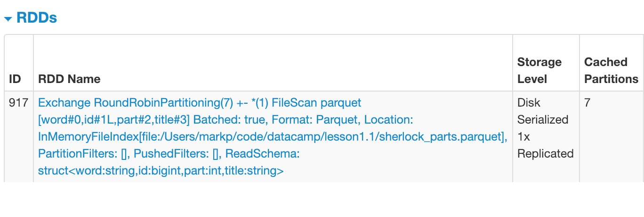Sort by the RDD Name column header
Viewport: 644px width, 217px height.
tap(69, 79)
